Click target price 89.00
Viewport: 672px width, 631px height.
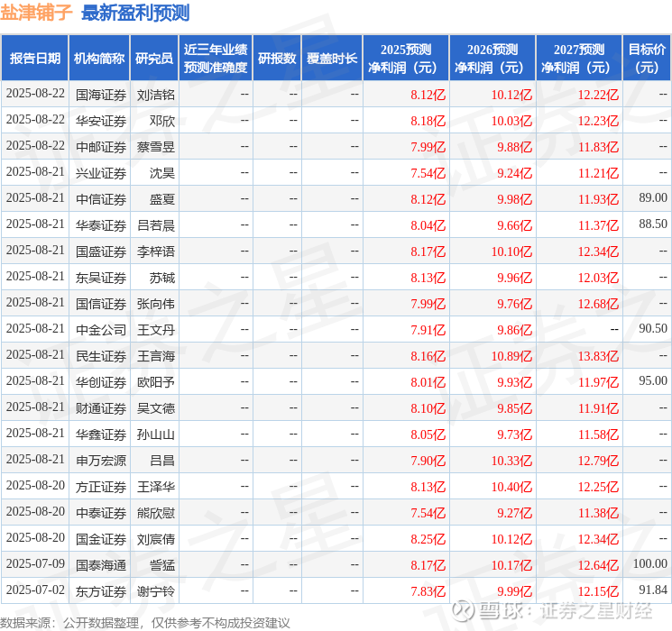(x=653, y=197)
